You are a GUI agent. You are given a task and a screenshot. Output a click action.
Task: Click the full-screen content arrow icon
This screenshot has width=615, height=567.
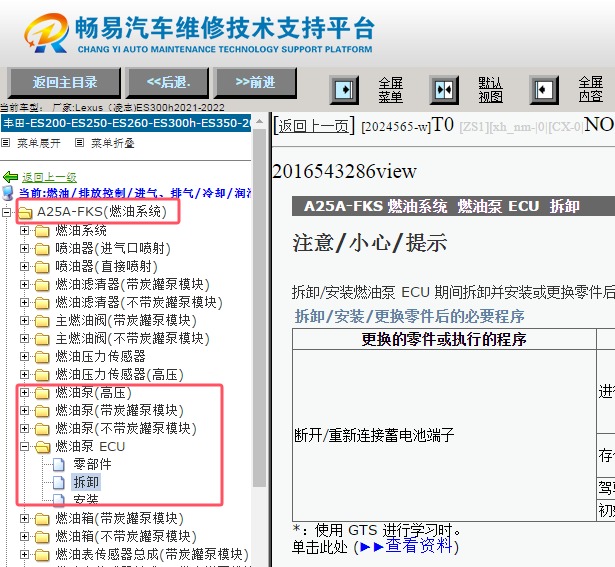tap(544, 90)
